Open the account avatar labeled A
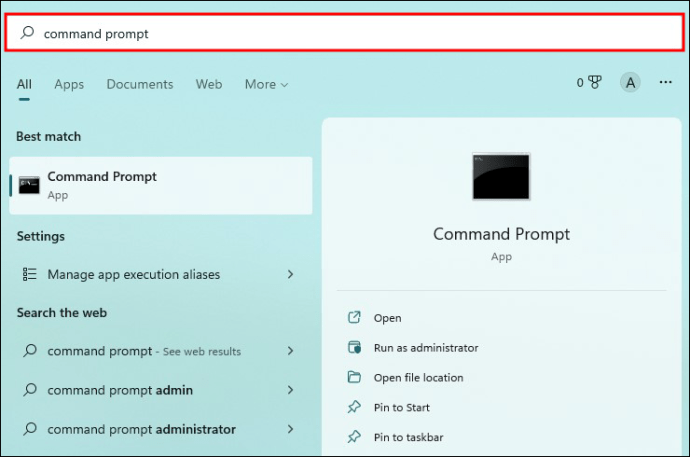The image size is (690, 457). (630, 82)
